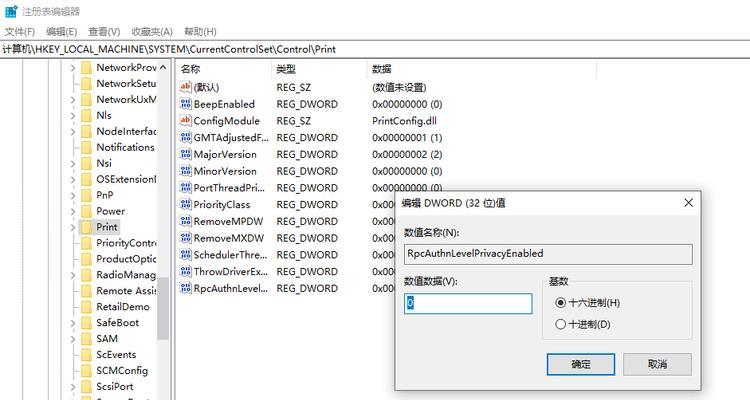Close the 编辑 DWORD dialog
Viewport: 750px width, 400px height.
688,203
